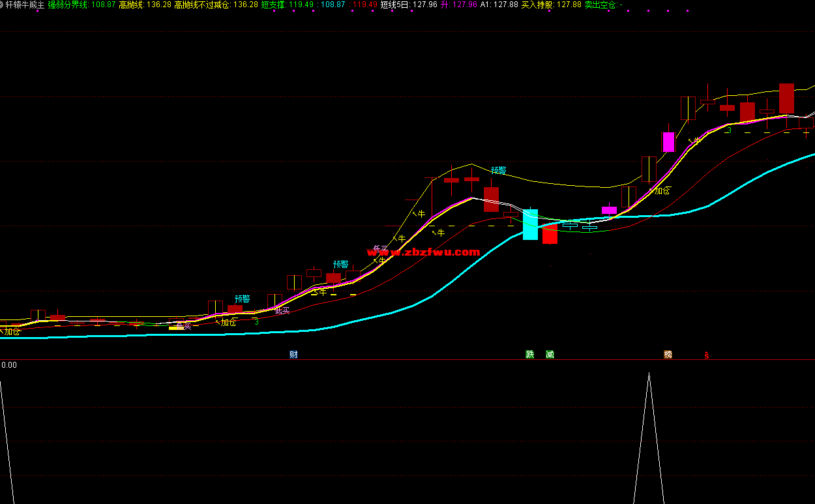Click the www.zbzfwu.com watermark link

[423, 252]
